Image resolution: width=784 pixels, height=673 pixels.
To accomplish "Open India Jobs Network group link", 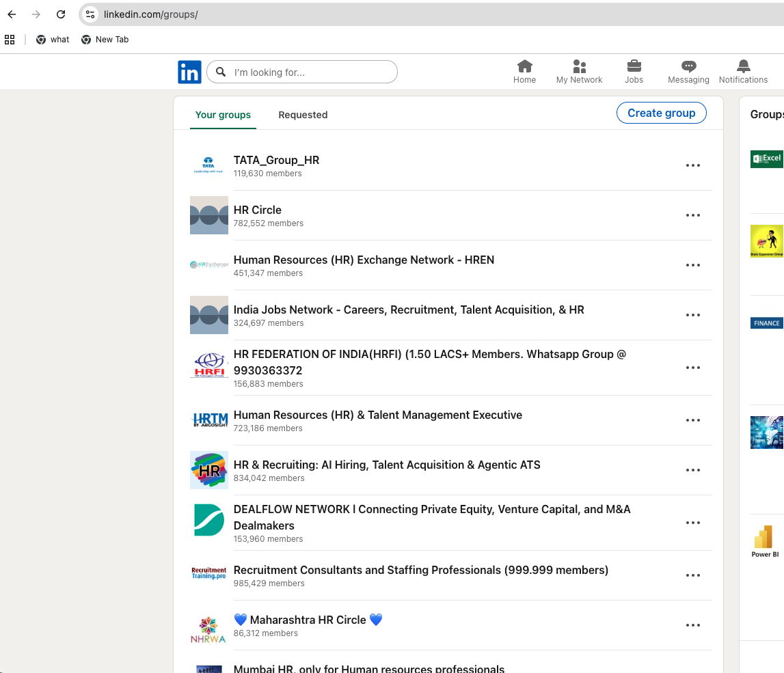I will [x=409, y=310].
